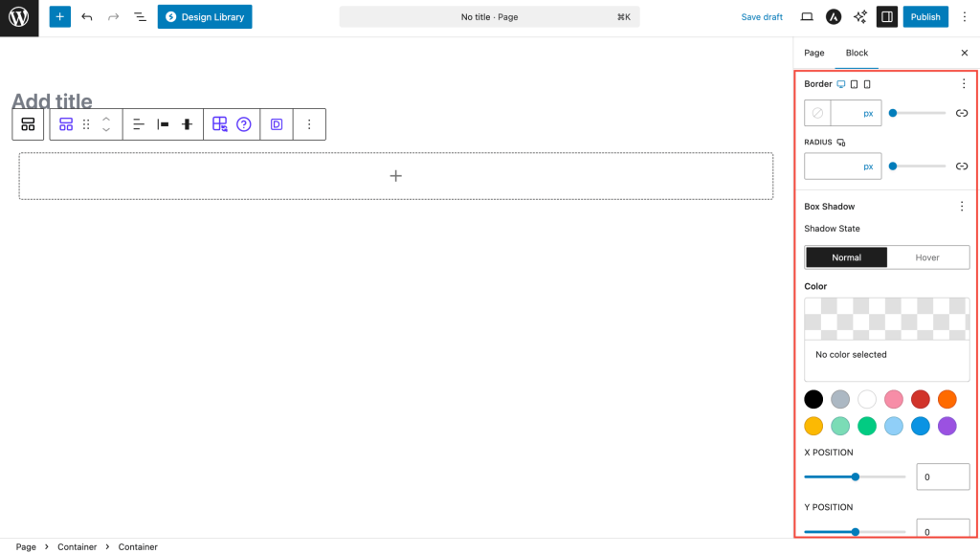Switch to the Page tab
The width and height of the screenshot is (980, 554).
(x=813, y=53)
